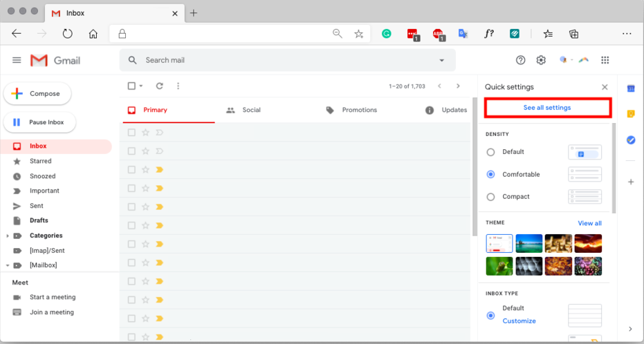Click the Refresh mail icon above inbox
This screenshot has height=344, width=644.
tap(159, 86)
